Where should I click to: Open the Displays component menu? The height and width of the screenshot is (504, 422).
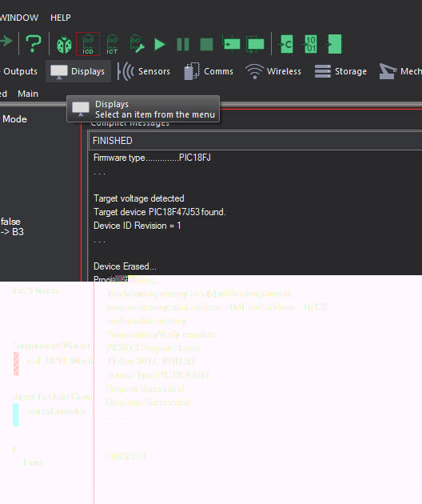pyautogui.click(x=78, y=71)
